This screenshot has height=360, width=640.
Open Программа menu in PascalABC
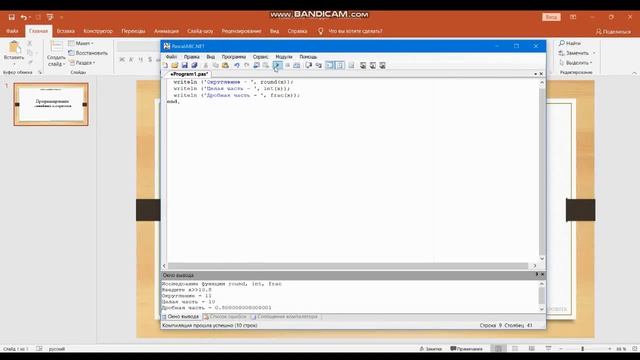(x=234, y=57)
